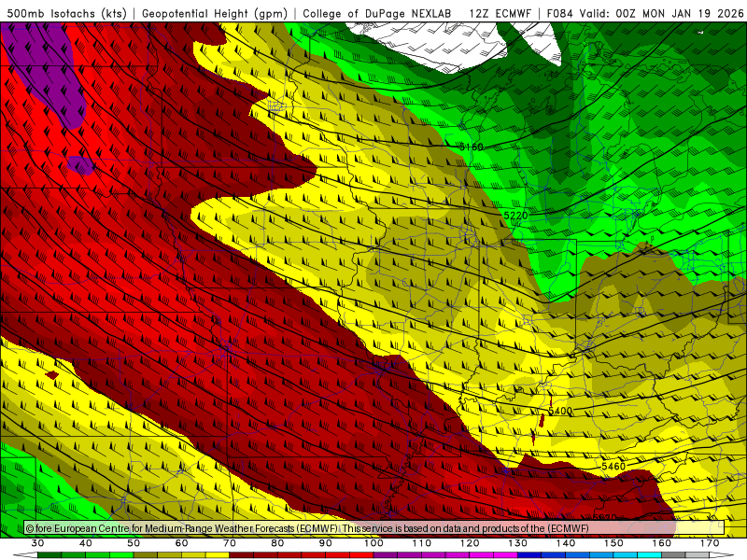Click the '500mb Isotachs (kts)' title text
The height and width of the screenshot is (560, 747).
(x=66, y=13)
